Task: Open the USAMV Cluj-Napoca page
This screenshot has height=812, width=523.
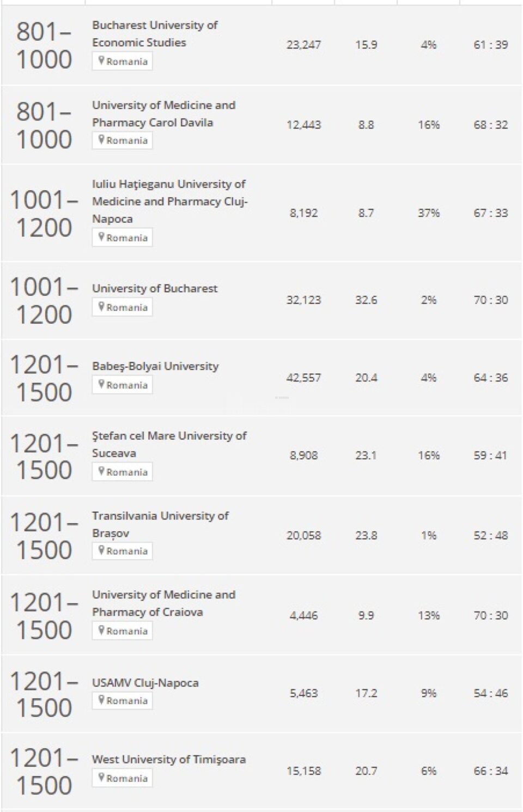Action: click(x=145, y=683)
